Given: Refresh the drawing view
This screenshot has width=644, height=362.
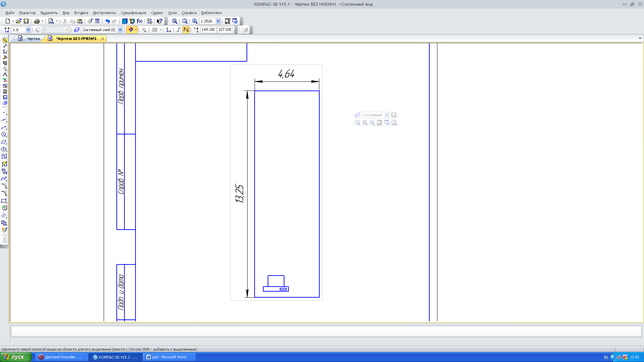Looking at the screenshot, I should click(x=235, y=21).
